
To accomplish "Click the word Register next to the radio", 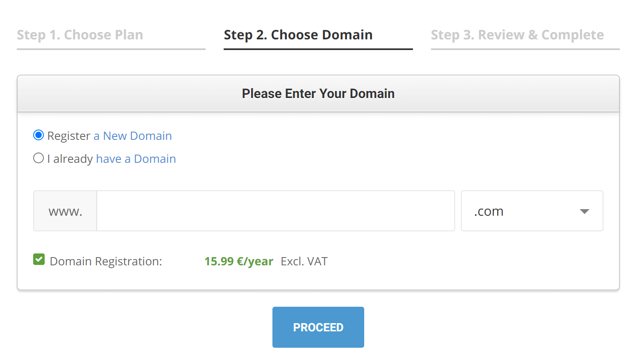I will pos(69,136).
